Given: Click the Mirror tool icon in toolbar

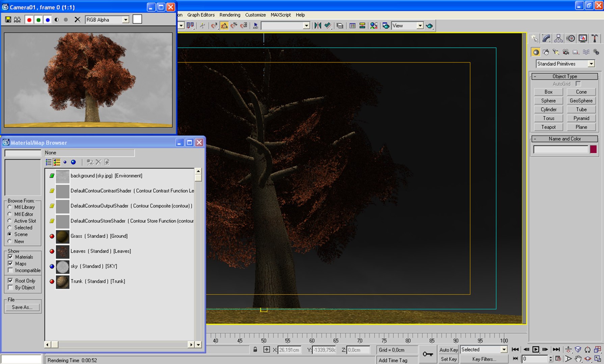Looking at the screenshot, I should click(318, 26).
